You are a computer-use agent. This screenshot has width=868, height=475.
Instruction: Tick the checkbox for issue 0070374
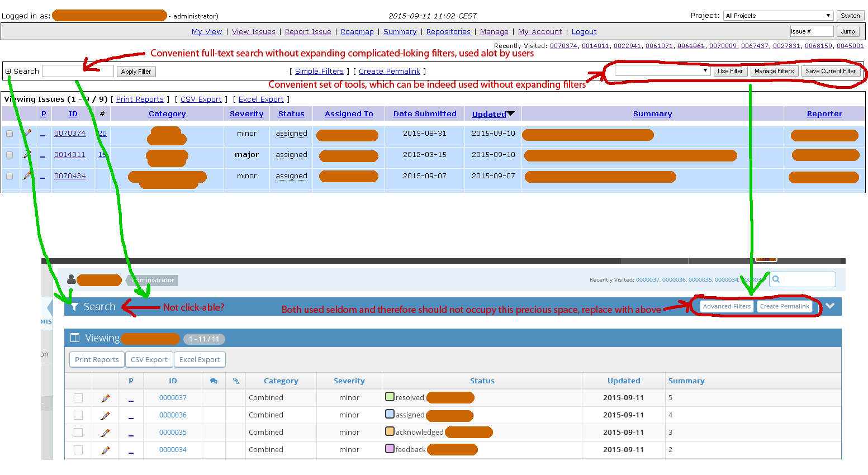point(10,134)
